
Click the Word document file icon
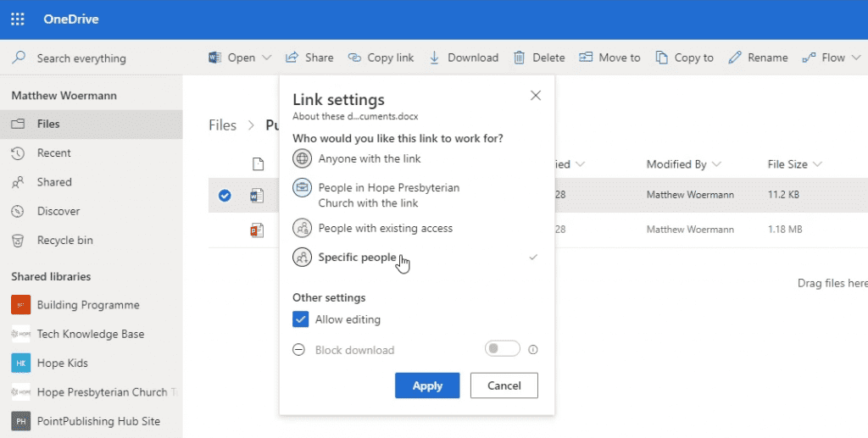pyautogui.click(x=257, y=195)
